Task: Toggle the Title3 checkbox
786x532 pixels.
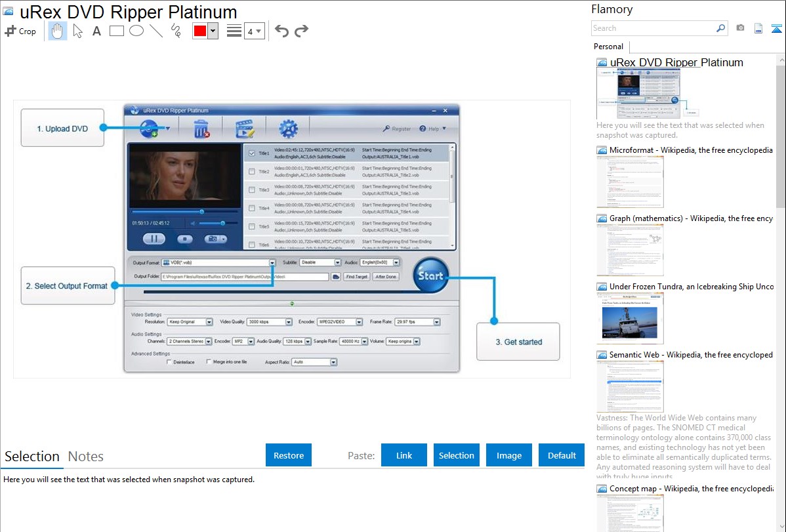Action: pyautogui.click(x=252, y=190)
